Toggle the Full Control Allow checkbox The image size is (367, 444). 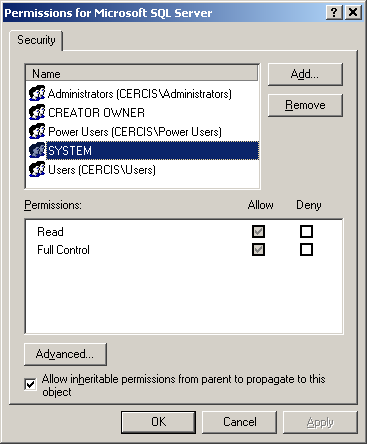pos(258,249)
